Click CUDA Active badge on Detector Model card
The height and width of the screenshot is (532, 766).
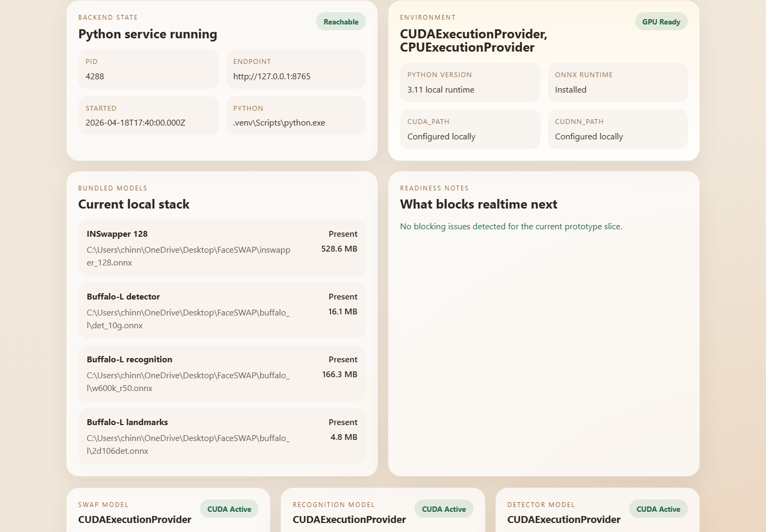[659, 509]
